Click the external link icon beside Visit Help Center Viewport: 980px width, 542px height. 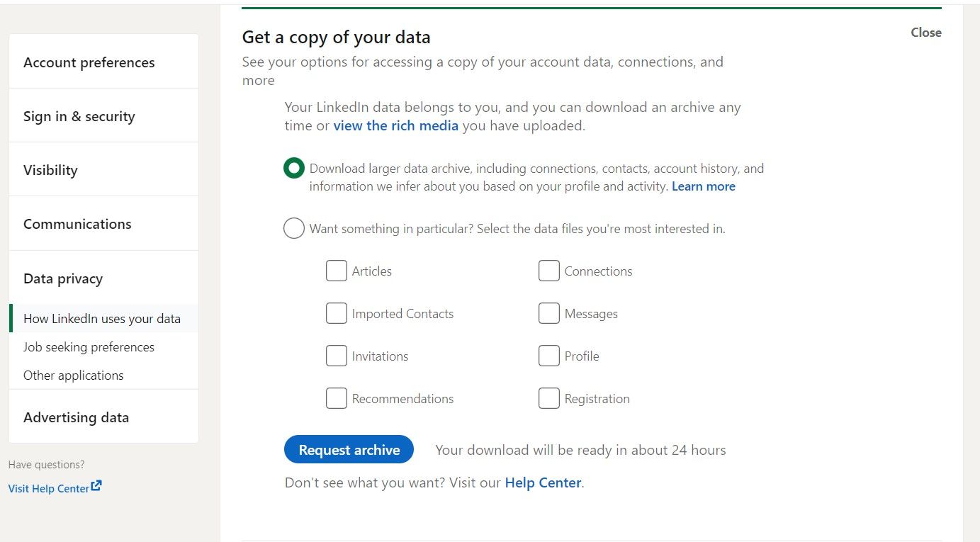point(96,486)
